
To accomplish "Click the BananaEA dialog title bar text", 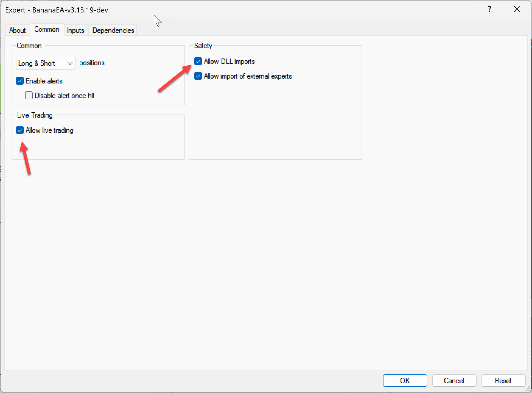I will tap(57, 10).
